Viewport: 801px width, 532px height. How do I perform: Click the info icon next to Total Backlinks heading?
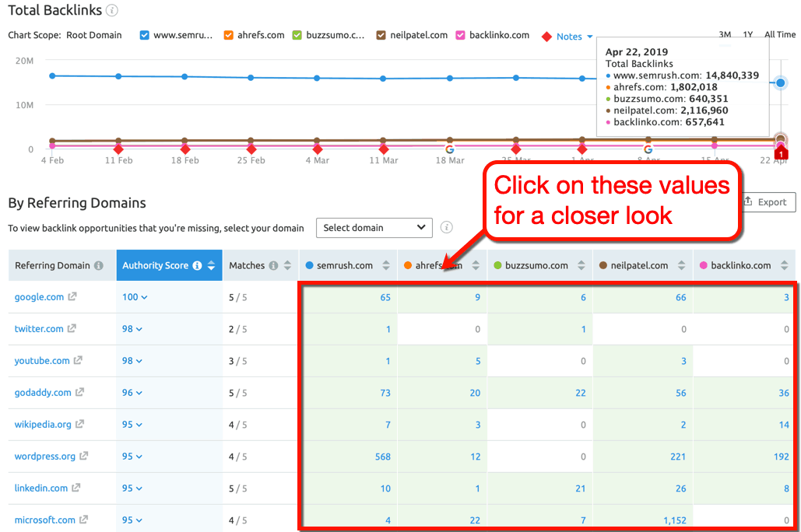[x=112, y=10]
